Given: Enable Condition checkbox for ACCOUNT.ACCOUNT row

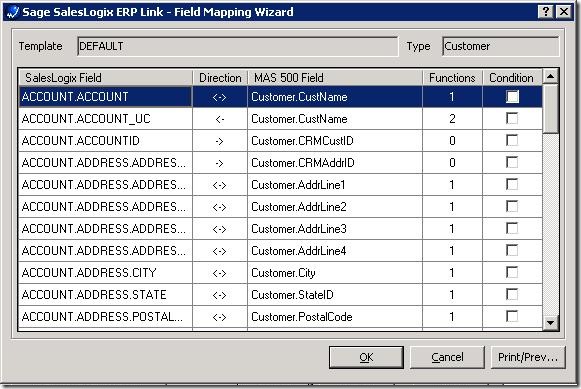Looking at the screenshot, I should tap(512, 97).
